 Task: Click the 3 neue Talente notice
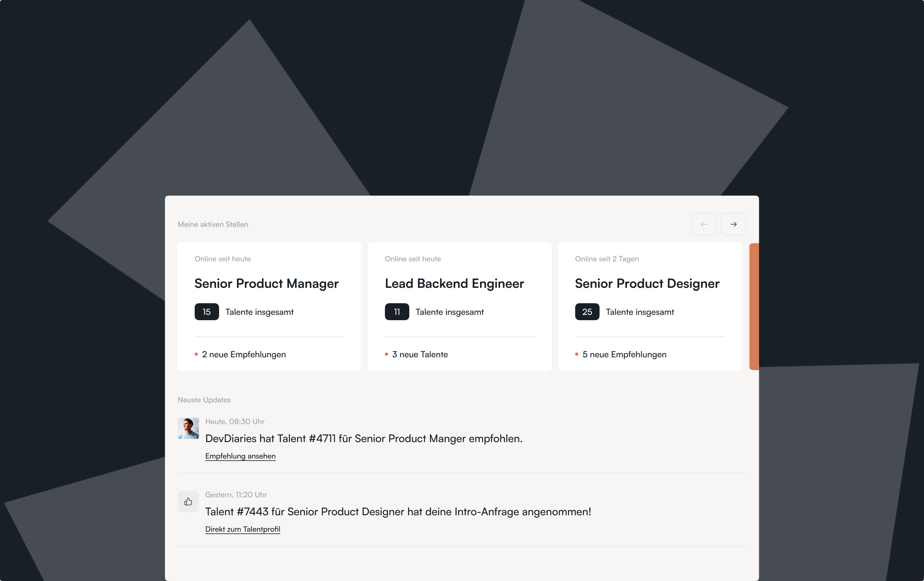420,354
